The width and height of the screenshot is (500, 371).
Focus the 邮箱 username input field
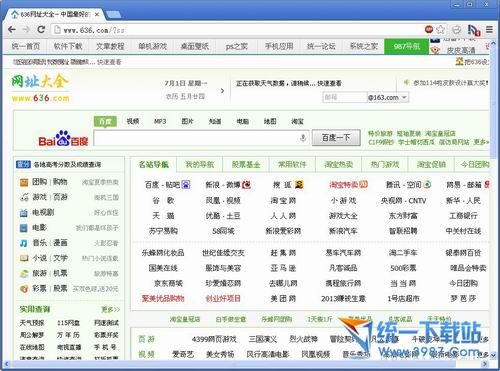[x=345, y=98]
